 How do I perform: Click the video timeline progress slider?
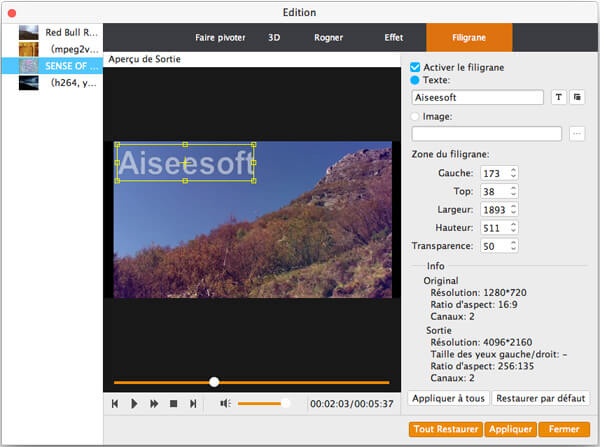(251, 382)
